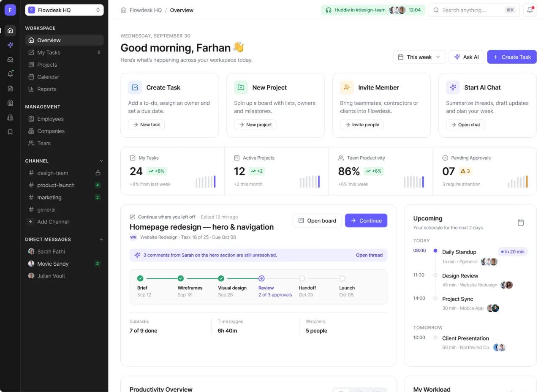Viewport: 549px width, 392px height.
Task: Click the Invite Member card icon
Action: click(x=347, y=87)
